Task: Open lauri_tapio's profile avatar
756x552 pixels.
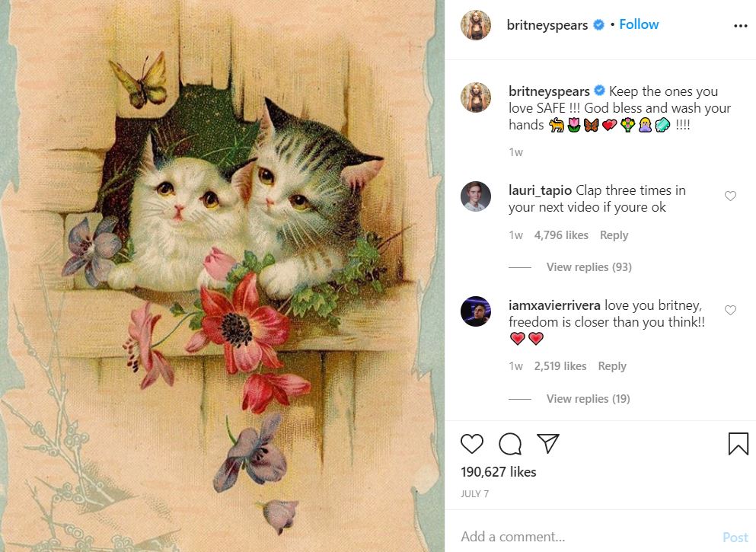Action: (x=476, y=198)
